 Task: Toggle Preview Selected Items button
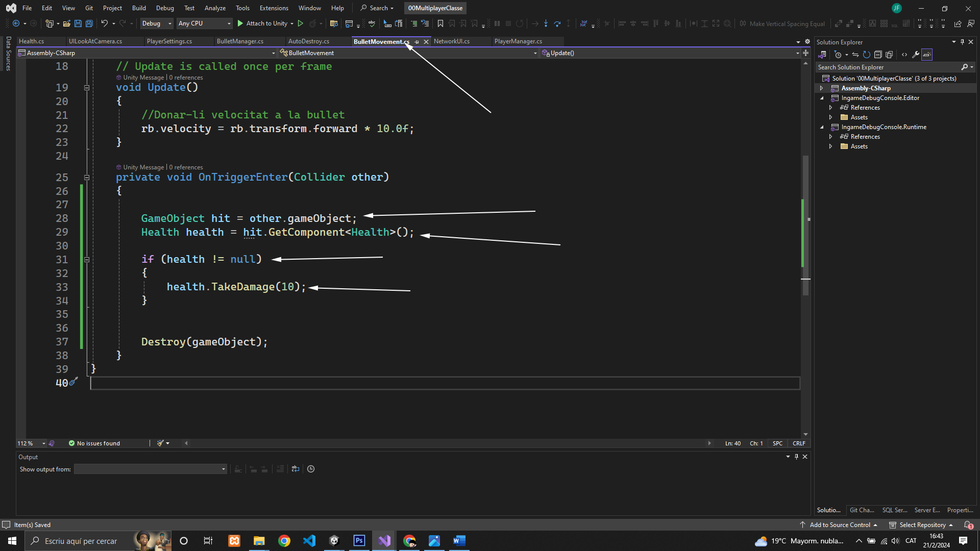[x=927, y=55]
